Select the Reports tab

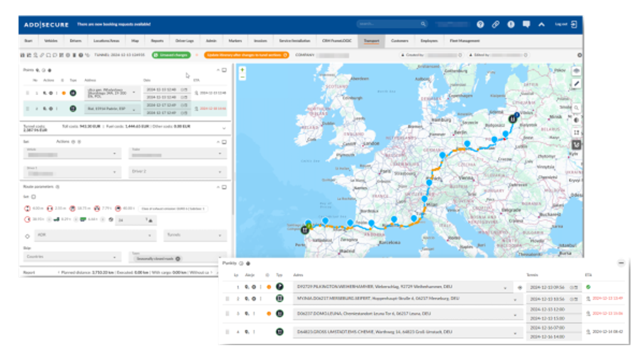[157, 41]
